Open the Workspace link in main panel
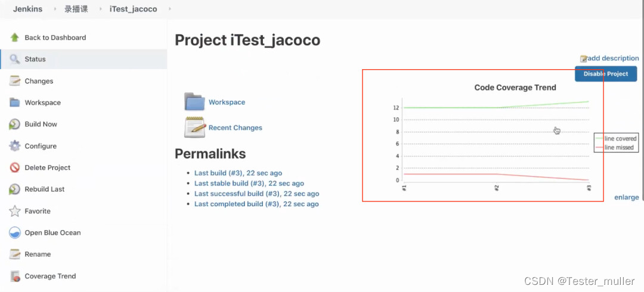 click(x=227, y=102)
